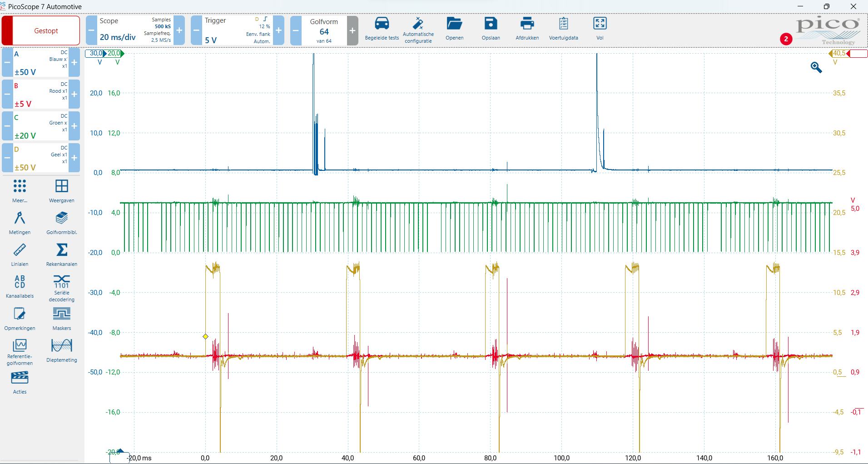Save the waveform with Opslaan

pos(491,24)
